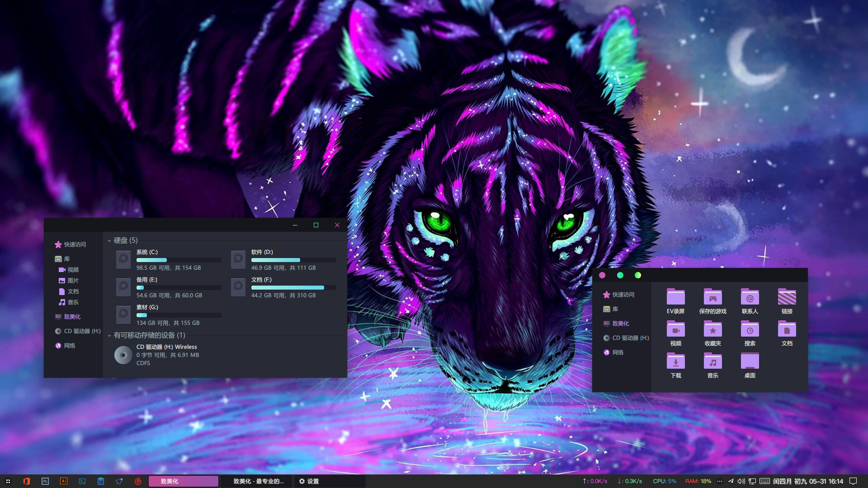Open the 视频 folder in right window

(x=675, y=329)
